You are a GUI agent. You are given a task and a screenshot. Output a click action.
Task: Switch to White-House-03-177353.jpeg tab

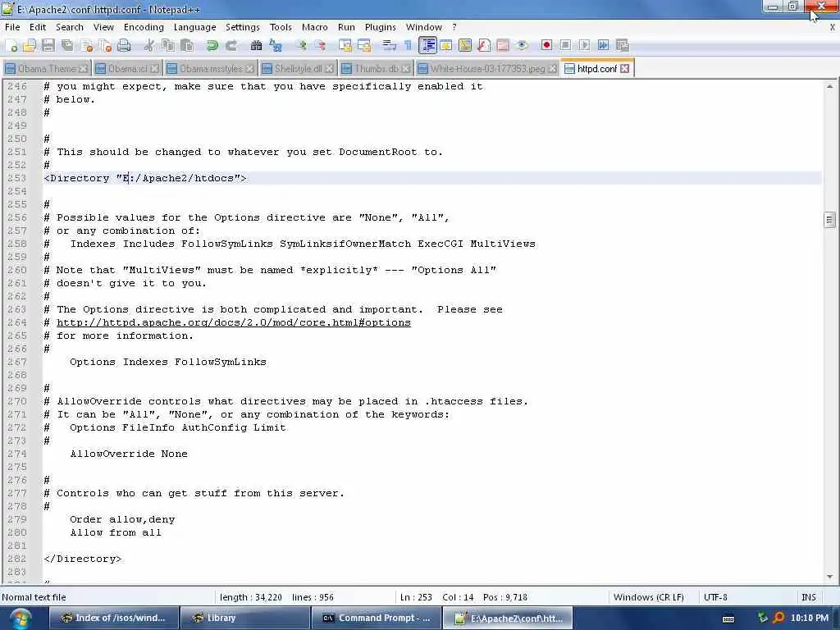[487, 69]
